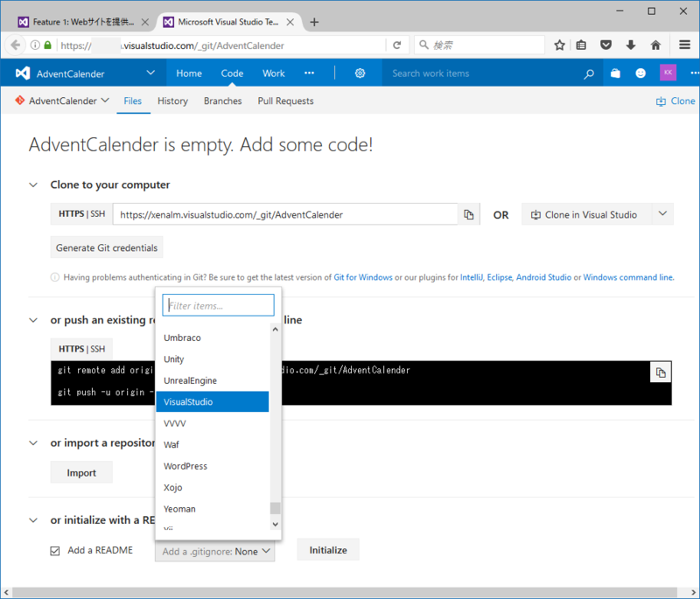This screenshot has height=599, width=700.
Task: Open the Eclipse plugin link
Action: [x=499, y=277]
